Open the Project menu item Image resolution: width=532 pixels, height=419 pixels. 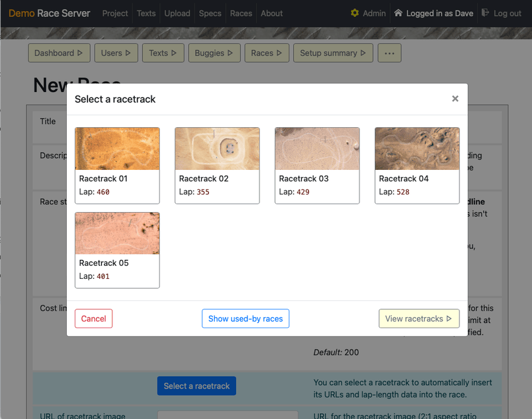[x=115, y=13]
